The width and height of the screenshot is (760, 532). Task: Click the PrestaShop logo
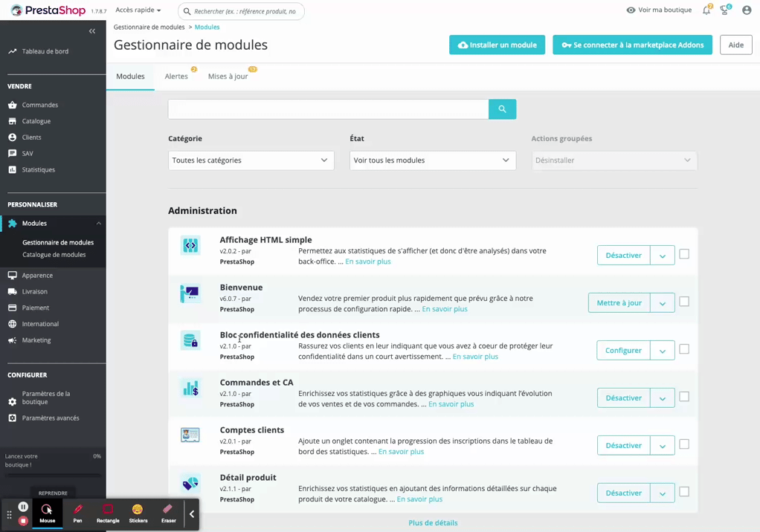pyautogui.click(x=48, y=10)
